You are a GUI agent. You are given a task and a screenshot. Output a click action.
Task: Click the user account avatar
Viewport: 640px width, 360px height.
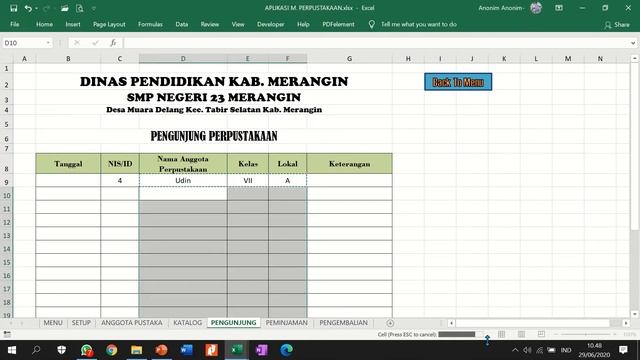[x=536, y=8]
